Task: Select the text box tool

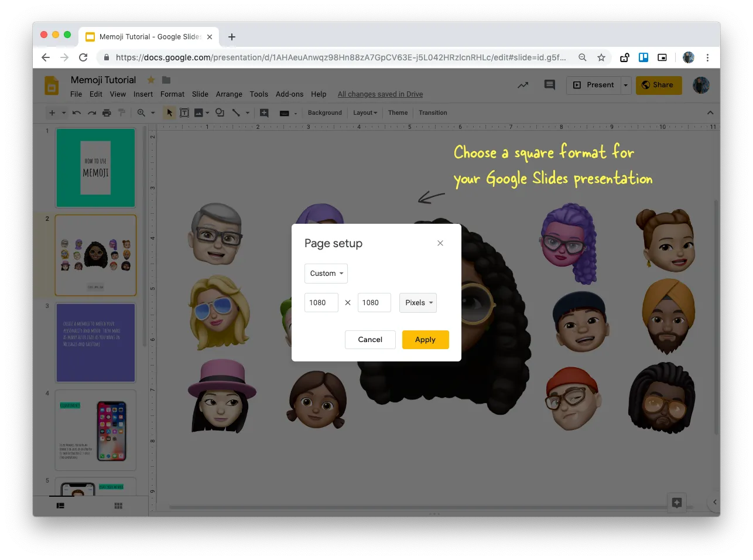Action: [184, 112]
